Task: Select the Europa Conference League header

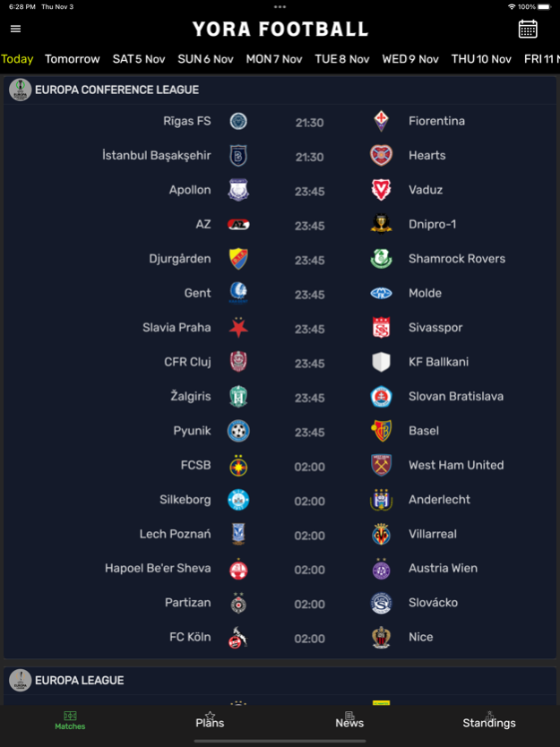Action: [280, 90]
